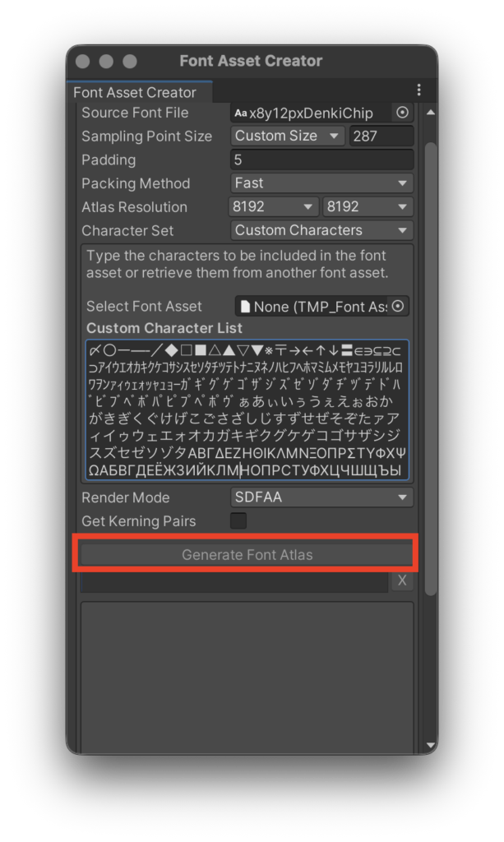Click the scrollbar up arrow

click(430, 112)
